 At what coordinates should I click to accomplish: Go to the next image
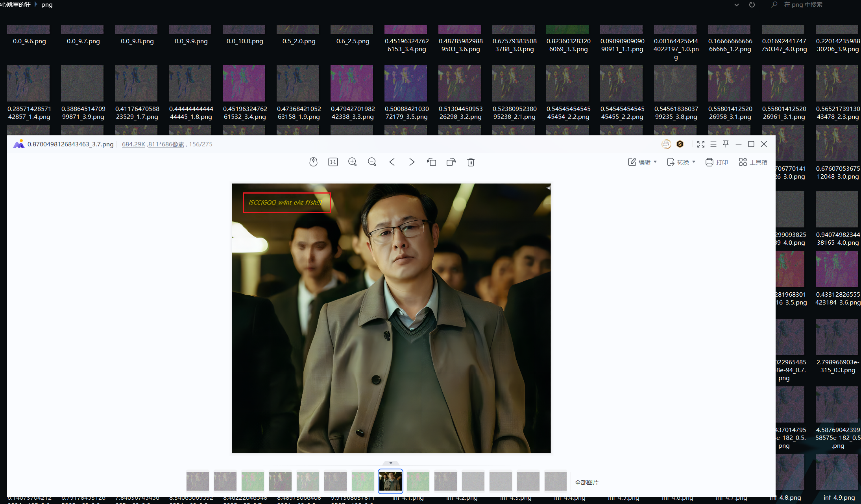click(x=412, y=162)
